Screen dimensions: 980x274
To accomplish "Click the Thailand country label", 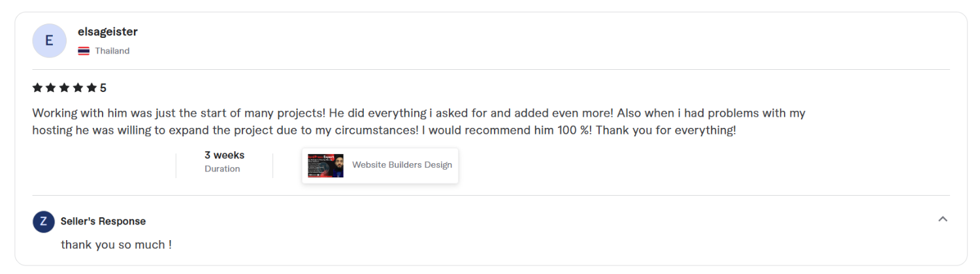I will [x=112, y=51].
